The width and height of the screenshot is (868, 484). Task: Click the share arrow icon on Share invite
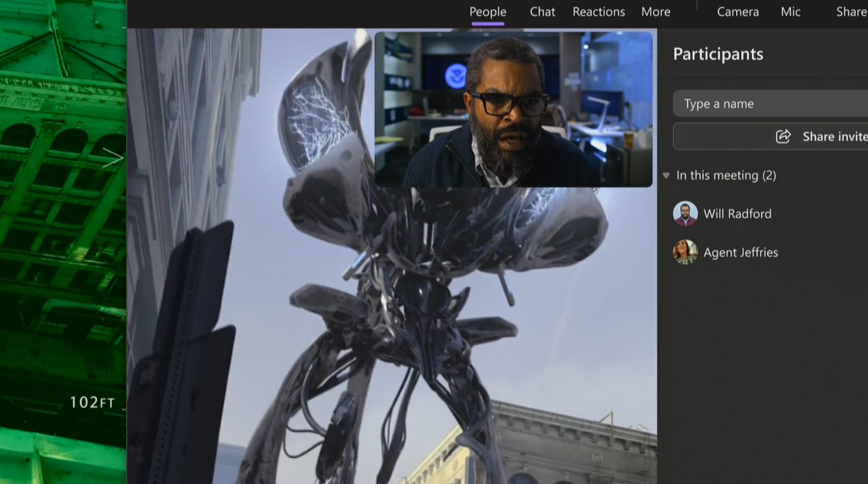pyautogui.click(x=783, y=137)
